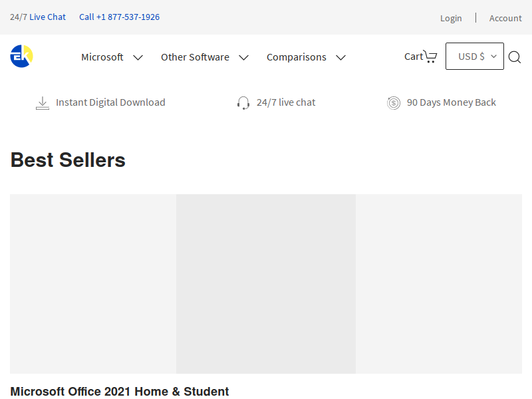
Task: Click the Call +1 877-537-1926 link
Action: point(120,17)
